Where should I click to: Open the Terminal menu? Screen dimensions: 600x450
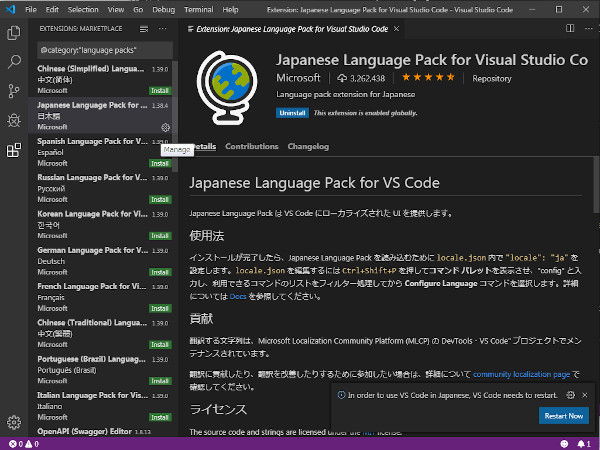(x=199, y=10)
